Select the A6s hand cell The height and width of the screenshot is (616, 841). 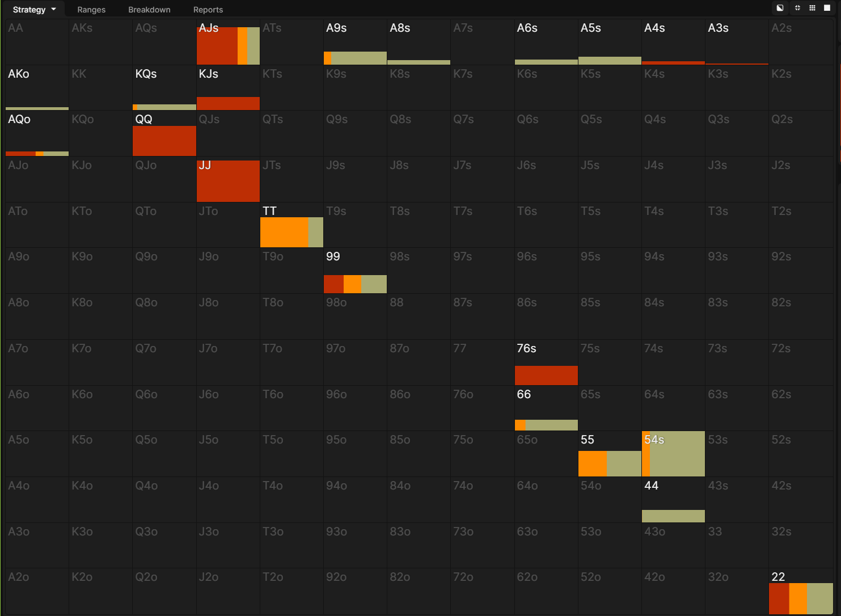tap(546, 42)
